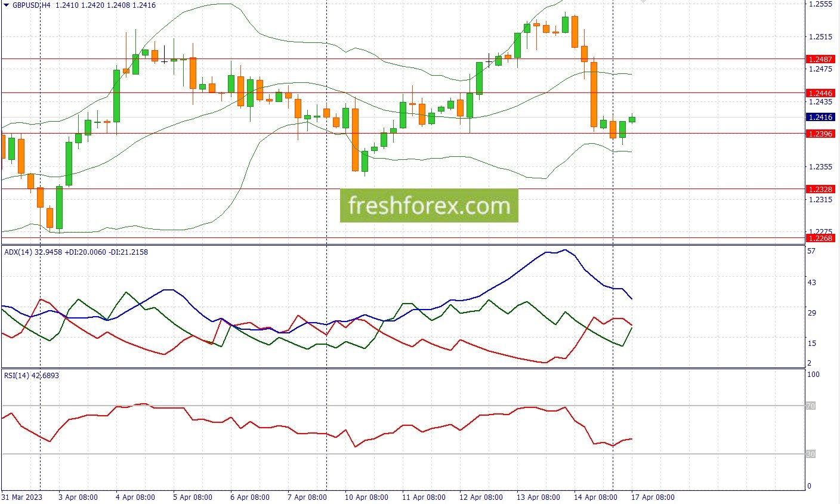Click the RSI(14) 42.6893 indicator label
Viewport: 840px width, 504px height.
[32, 376]
